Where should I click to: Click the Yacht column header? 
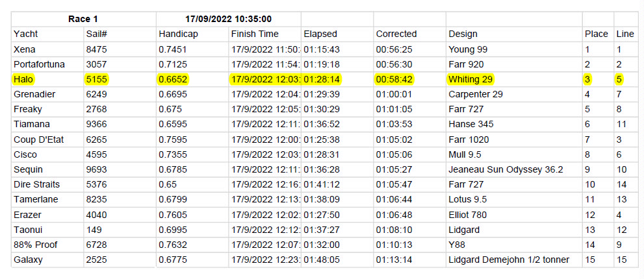click(26, 34)
